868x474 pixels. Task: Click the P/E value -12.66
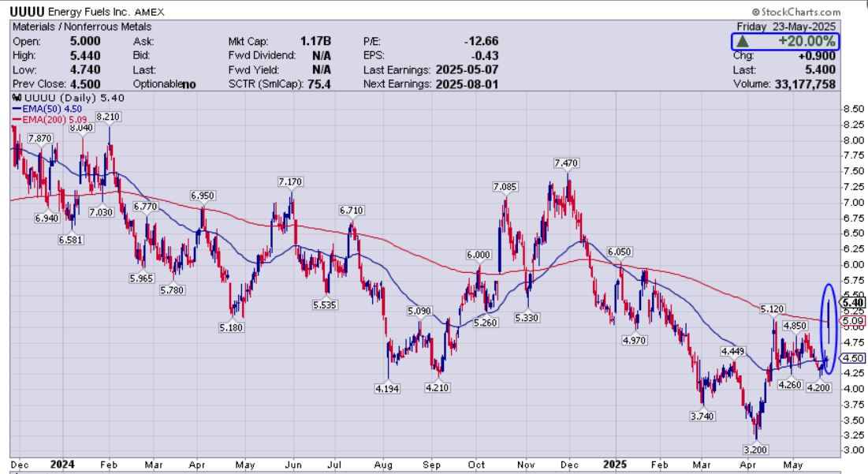481,41
